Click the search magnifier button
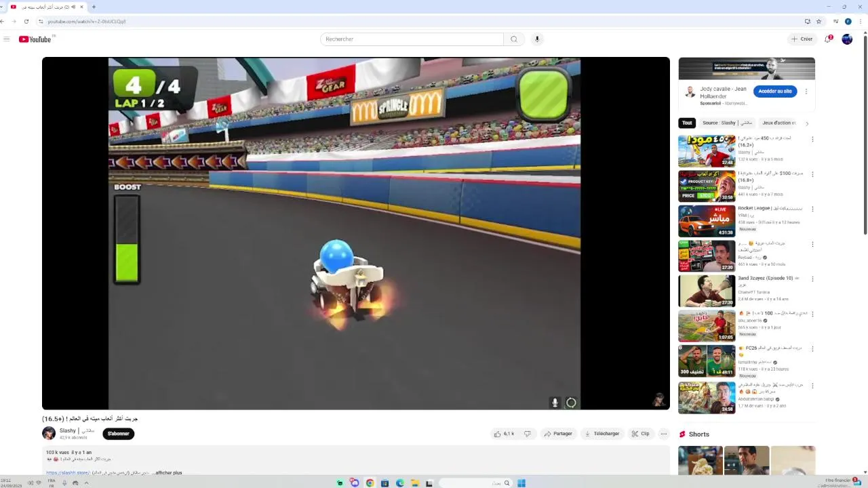 [513, 39]
